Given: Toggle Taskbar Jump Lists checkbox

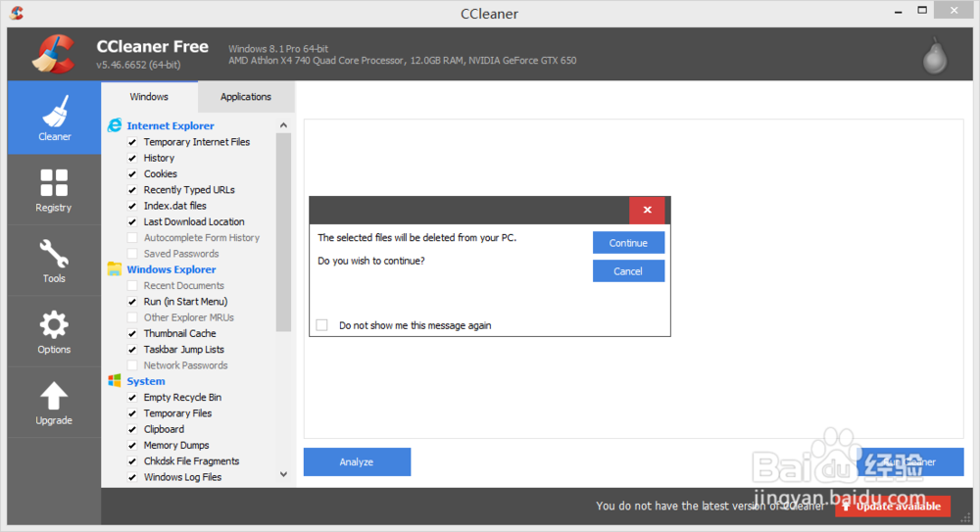Looking at the screenshot, I should (x=132, y=350).
